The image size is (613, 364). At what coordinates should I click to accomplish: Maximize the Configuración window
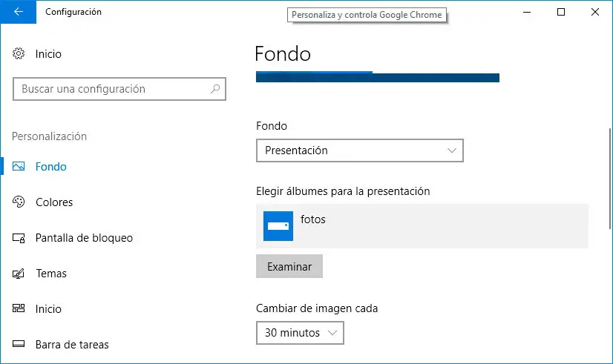coord(561,12)
